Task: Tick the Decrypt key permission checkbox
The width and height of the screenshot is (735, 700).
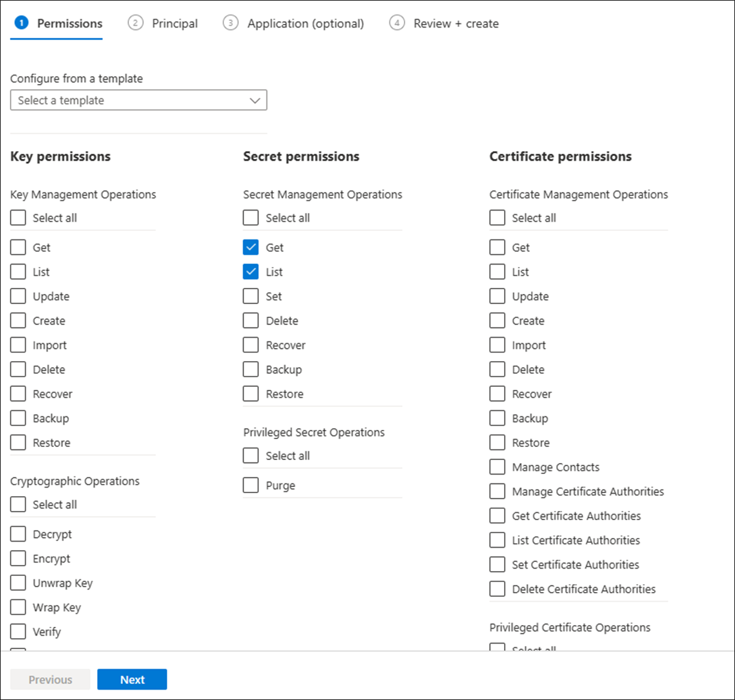Action: (x=18, y=534)
